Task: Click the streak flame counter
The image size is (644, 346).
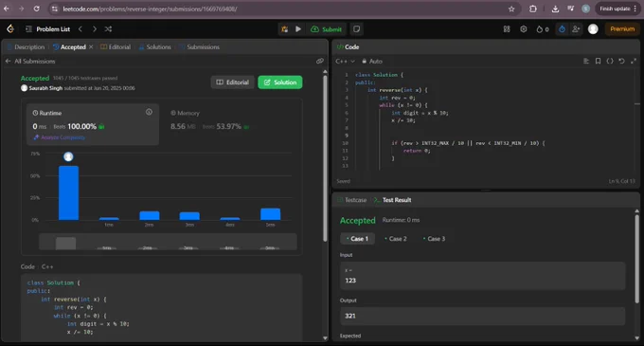Action: [x=543, y=29]
